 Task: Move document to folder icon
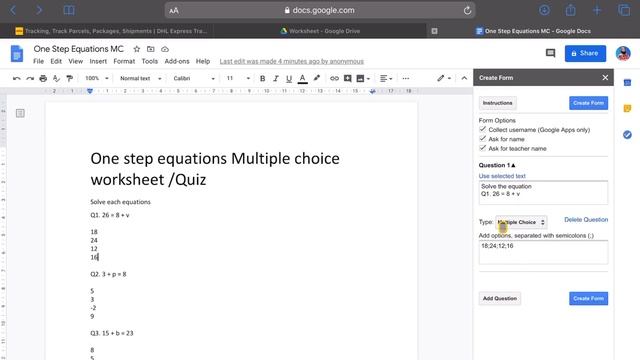[151, 49]
